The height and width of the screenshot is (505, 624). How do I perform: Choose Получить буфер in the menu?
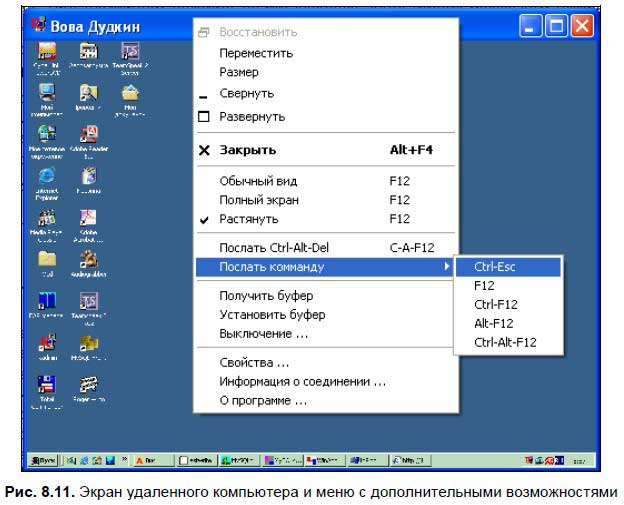click(x=266, y=296)
